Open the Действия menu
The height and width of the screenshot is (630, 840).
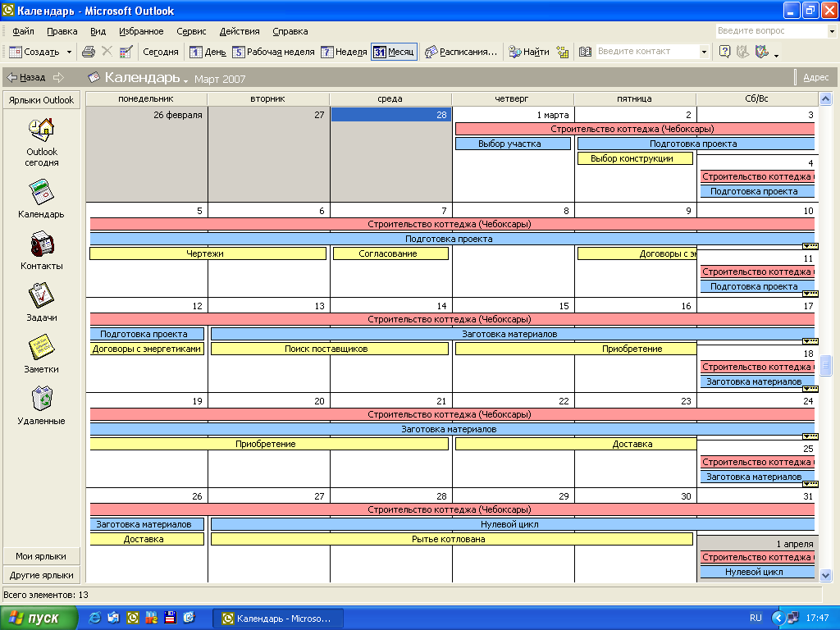240,31
